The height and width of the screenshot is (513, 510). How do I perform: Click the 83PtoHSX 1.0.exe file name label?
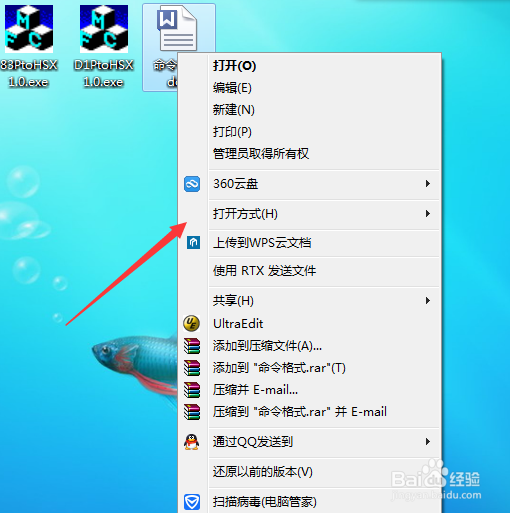pos(29,73)
